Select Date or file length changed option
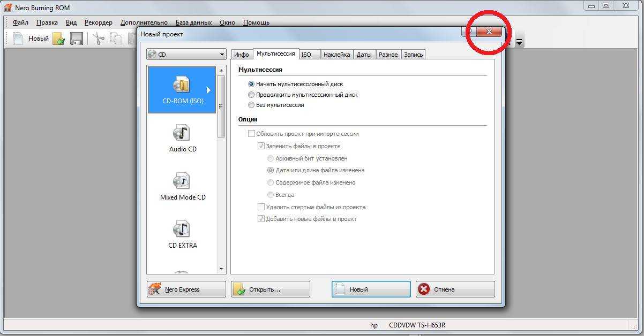The image size is (644, 336). click(271, 170)
